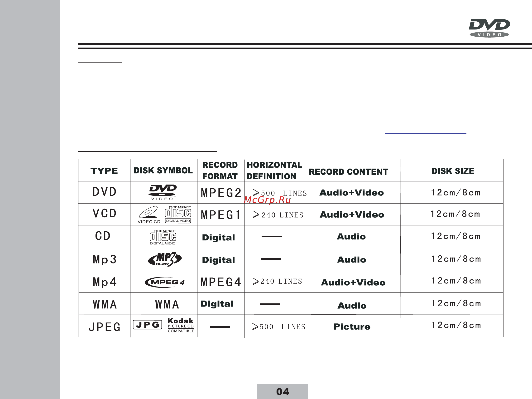Click the MP3 CD-RW logo

click(x=165, y=259)
